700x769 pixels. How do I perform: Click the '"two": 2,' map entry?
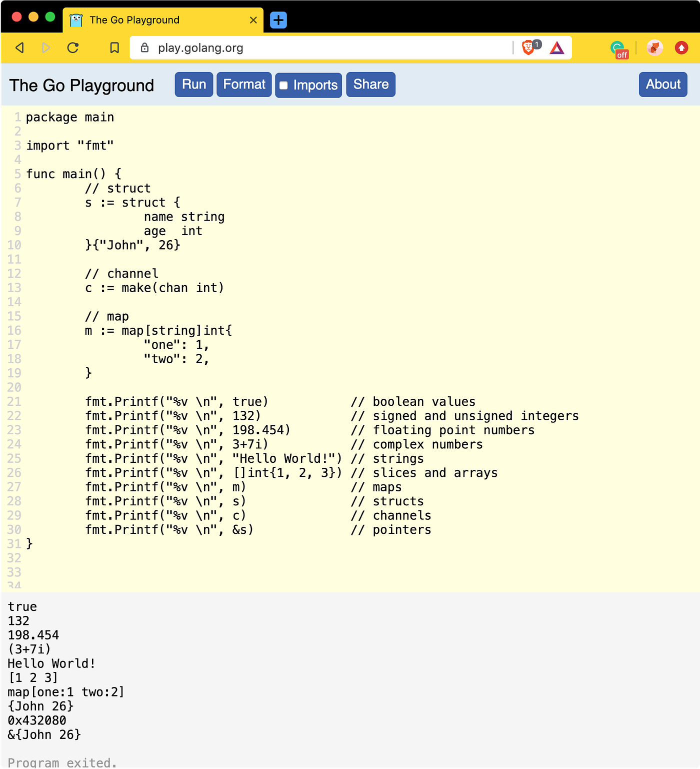(176, 359)
